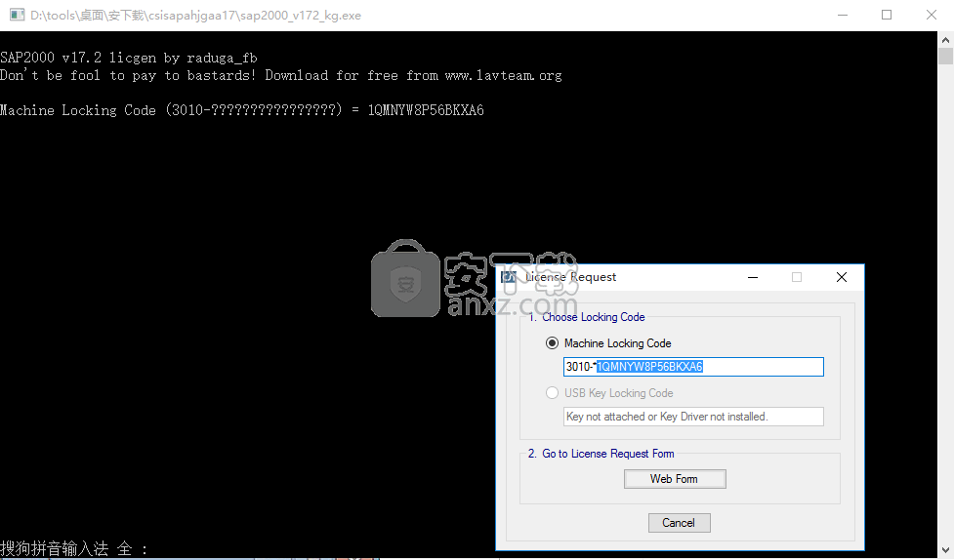Screen dimensions: 954x560
Task: Click the console scrollbar up arrow
Action: [x=945, y=40]
